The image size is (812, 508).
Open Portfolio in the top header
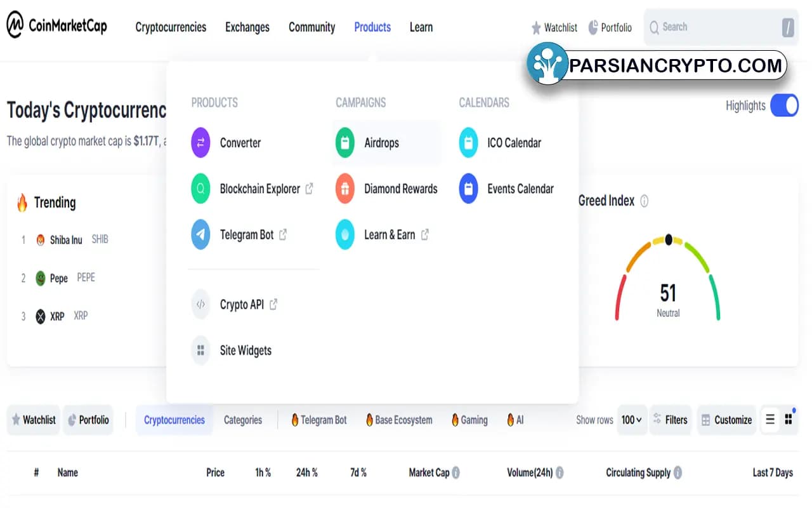pyautogui.click(x=610, y=27)
